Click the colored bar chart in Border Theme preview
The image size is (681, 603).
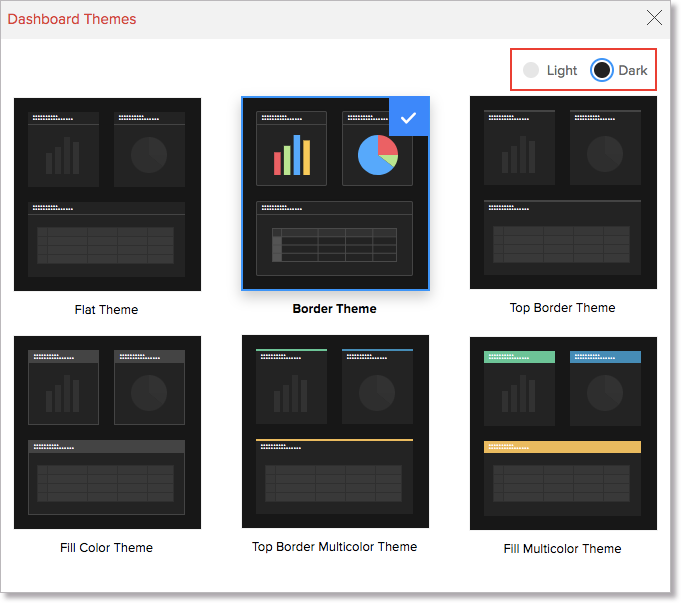point(292,154)
